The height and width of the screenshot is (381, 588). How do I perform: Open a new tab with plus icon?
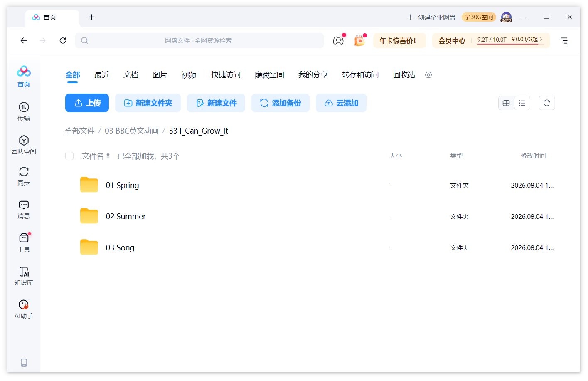92,17
